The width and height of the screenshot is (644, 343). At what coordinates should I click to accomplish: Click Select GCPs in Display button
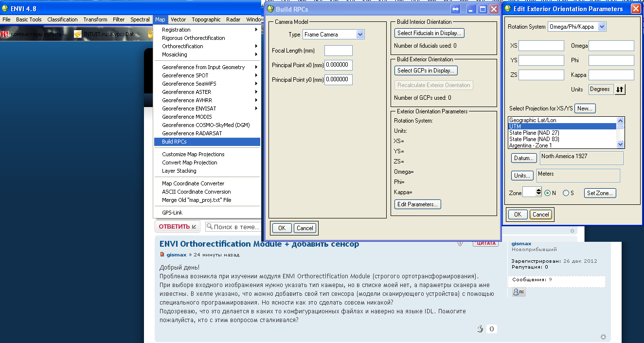point(426,71)
